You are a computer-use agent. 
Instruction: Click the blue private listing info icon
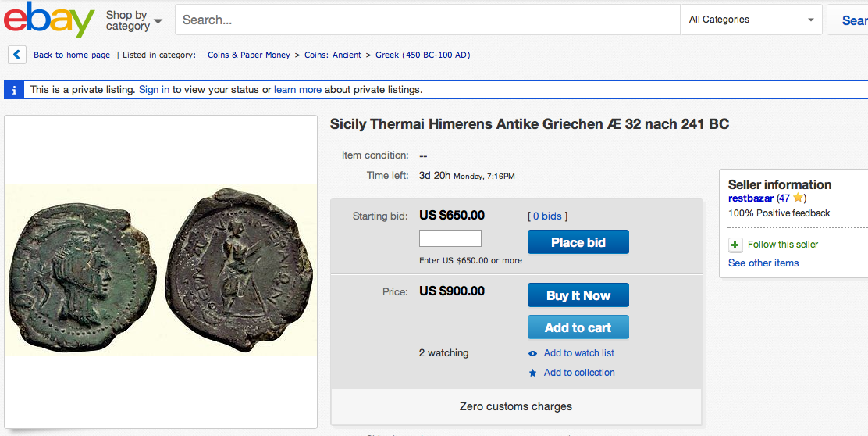point(14,90)
